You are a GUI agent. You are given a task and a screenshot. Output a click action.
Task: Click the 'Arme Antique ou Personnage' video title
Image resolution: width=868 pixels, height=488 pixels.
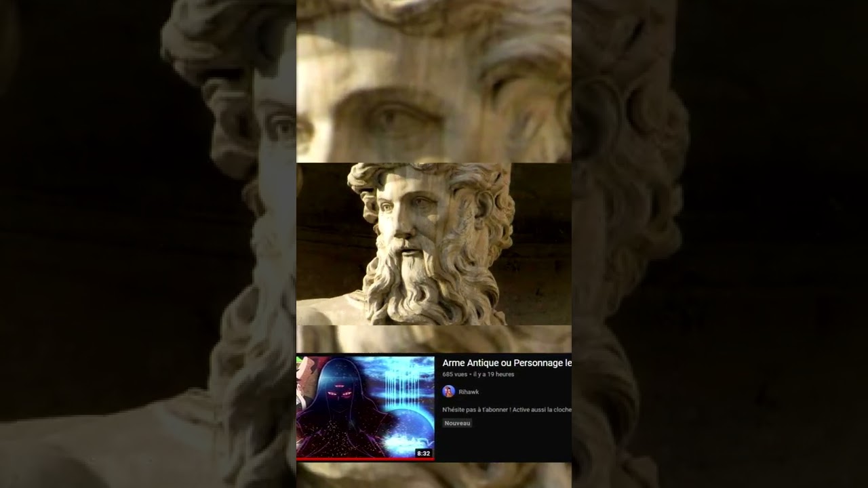[x=506, y=363]
